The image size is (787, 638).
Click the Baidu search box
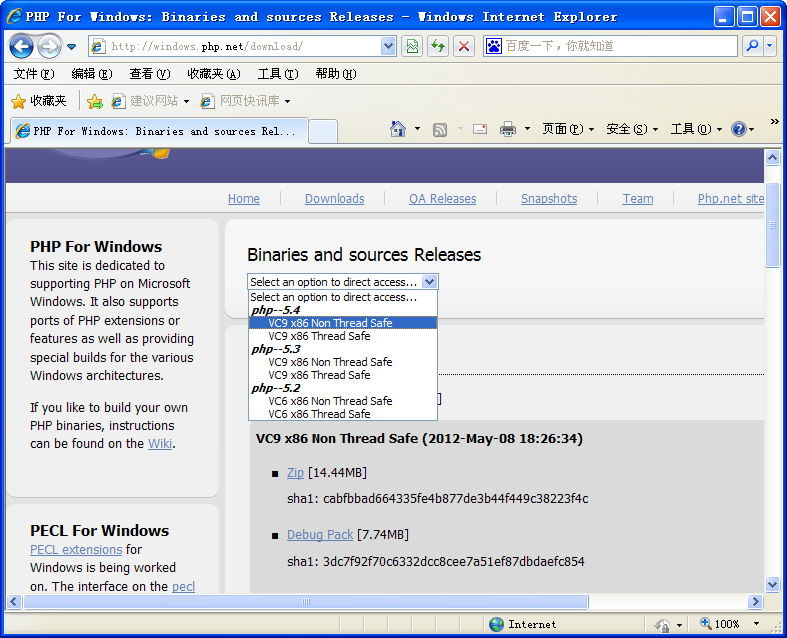tap(610, 46)
